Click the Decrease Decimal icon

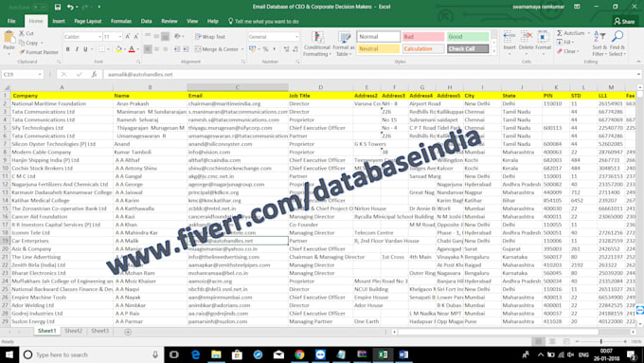295,49
